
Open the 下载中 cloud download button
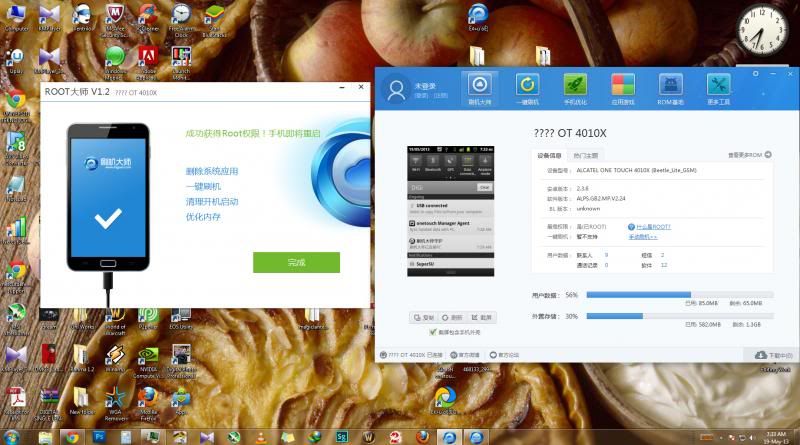[x=773, y=355]
